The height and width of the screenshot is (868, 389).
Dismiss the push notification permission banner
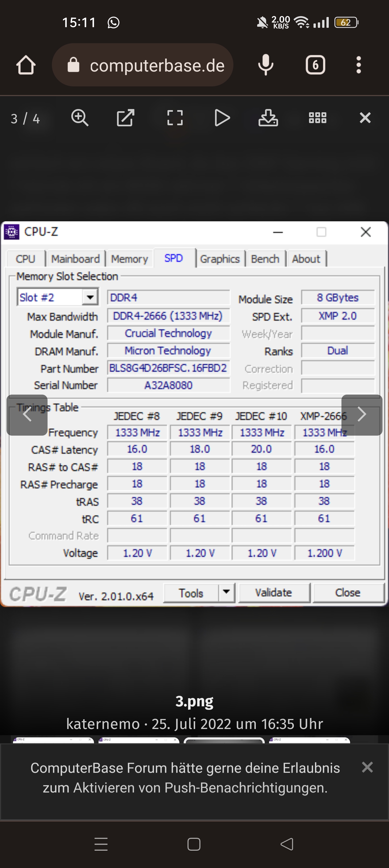[367, 767]
